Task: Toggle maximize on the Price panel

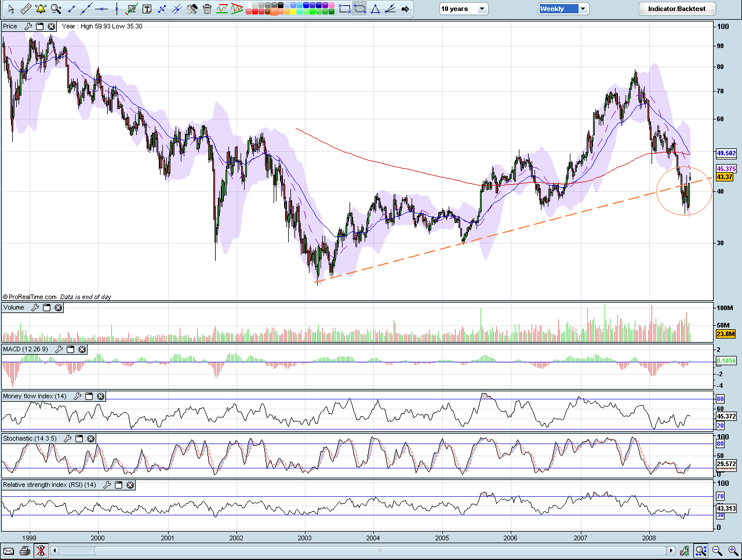Action: pyautogui.click(x=40, y=26)
